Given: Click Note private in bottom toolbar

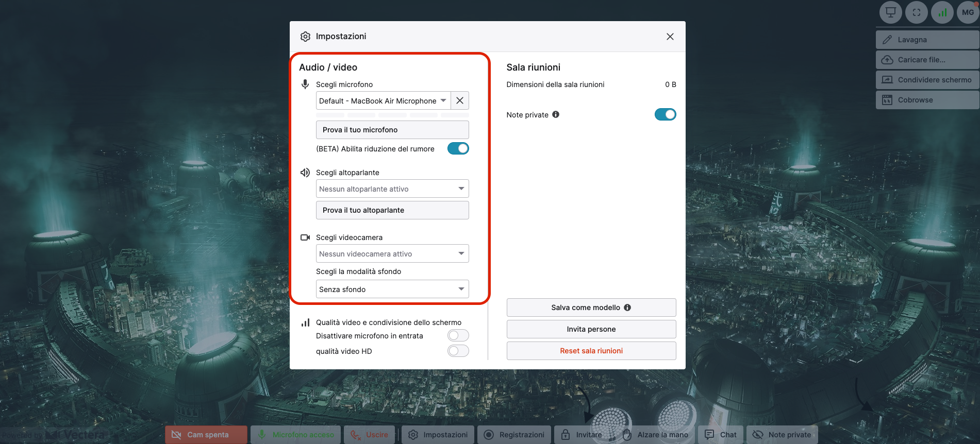Looking at the screenshot, I should tap(782, 435).
